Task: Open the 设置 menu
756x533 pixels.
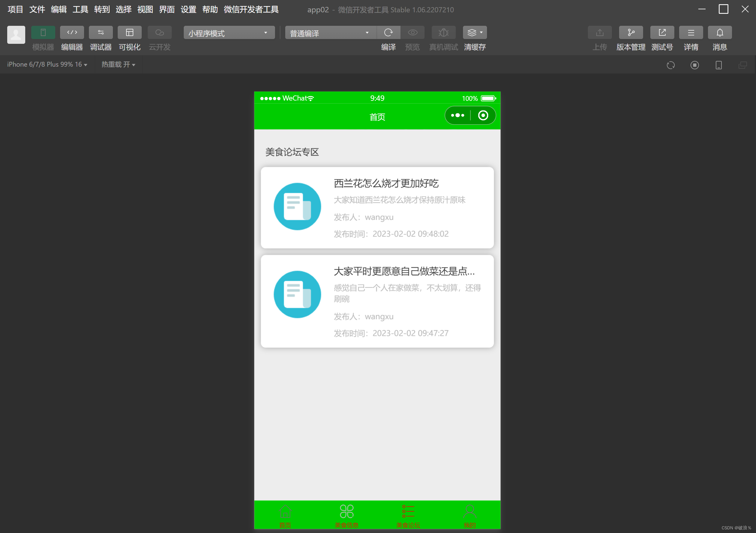Action: click(189, 10)
